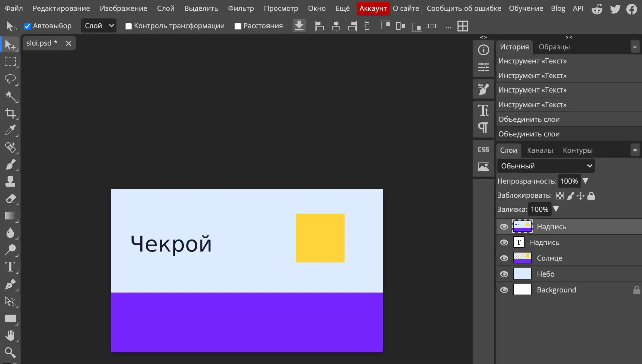Select the Zoom magnifier tool
This screenshot has width=642, height=364.
[10, 352]
